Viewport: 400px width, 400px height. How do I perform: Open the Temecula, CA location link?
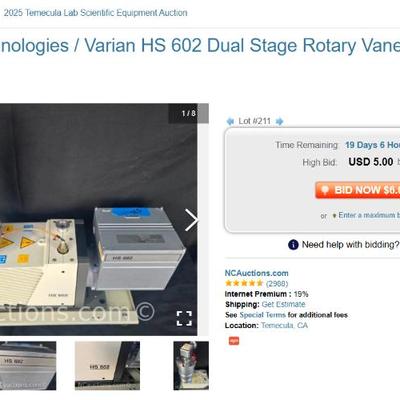pos(284,325)
